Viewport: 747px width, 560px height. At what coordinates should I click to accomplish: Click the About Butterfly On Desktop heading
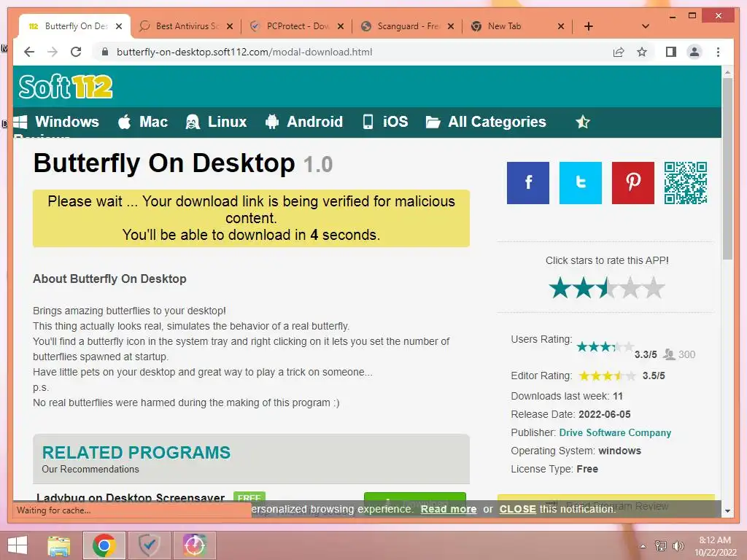[109, 279]
